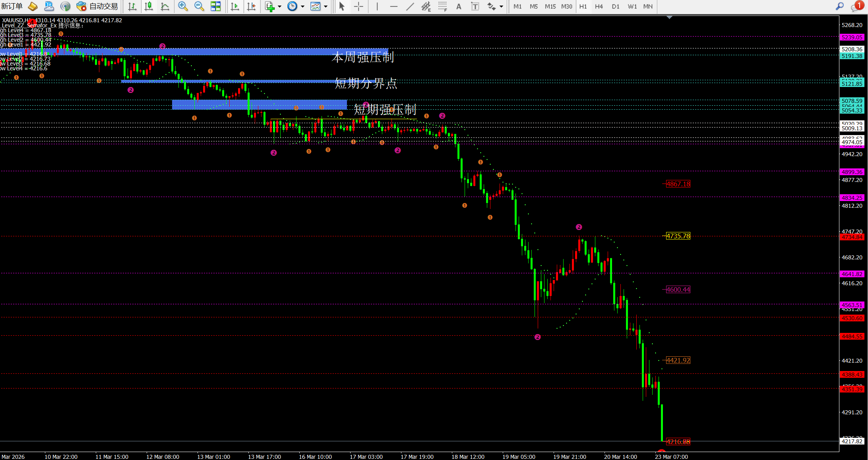Image resolution: width=868 pixels, height=460 pixels.
Task: Click the 4735.78 yellow price label
Action: (678, 236)
